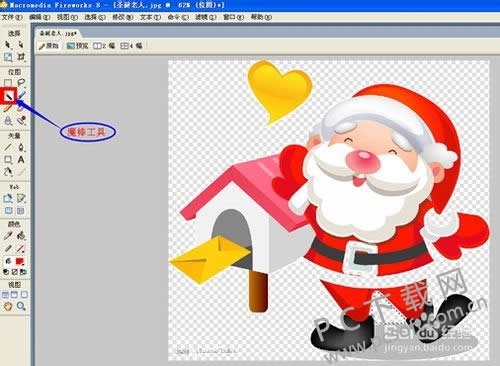Image resolution: width=500 pixels, height=366 pixels.
Task: Pick the Eyedropper tool
Action: click(8, 236)
